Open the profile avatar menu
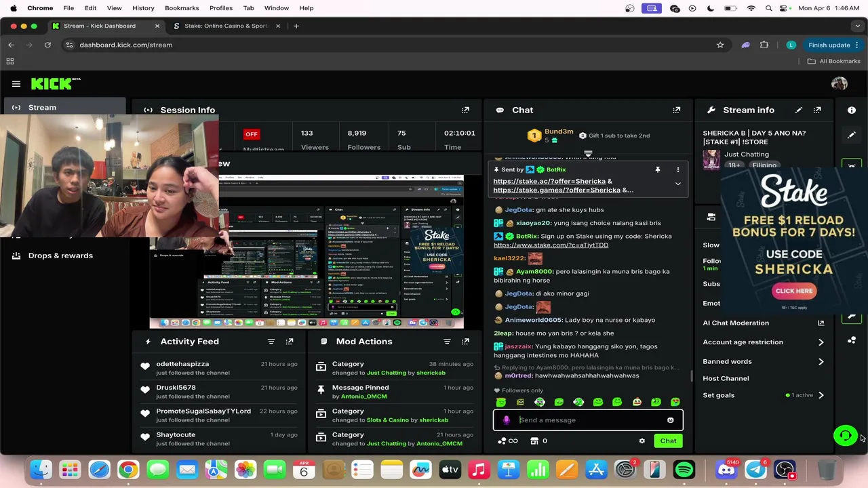Image resolution: width=868 pixels, height=488 pixels. (x=840, y=83)
